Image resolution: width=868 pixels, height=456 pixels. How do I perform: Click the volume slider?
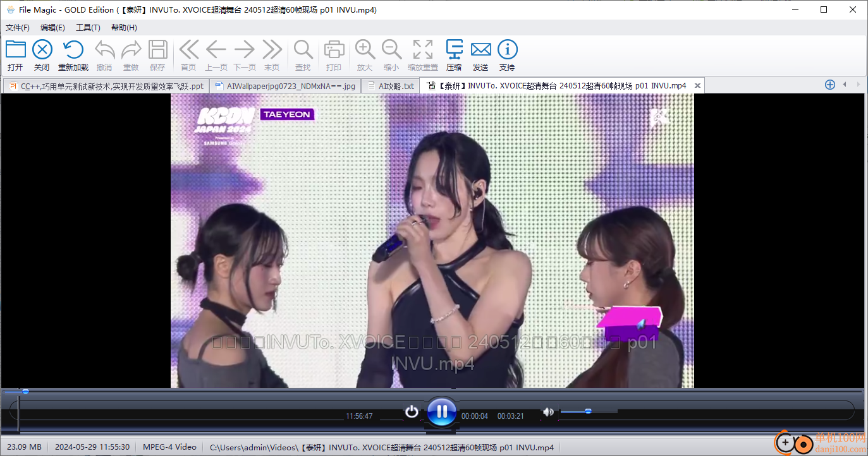(589, 412)
